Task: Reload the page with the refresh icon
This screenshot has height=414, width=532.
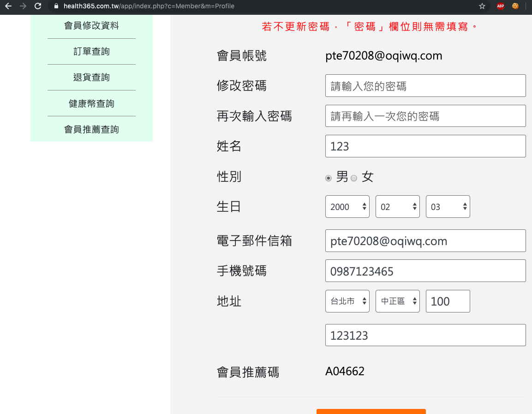Action: click(38, 6)
